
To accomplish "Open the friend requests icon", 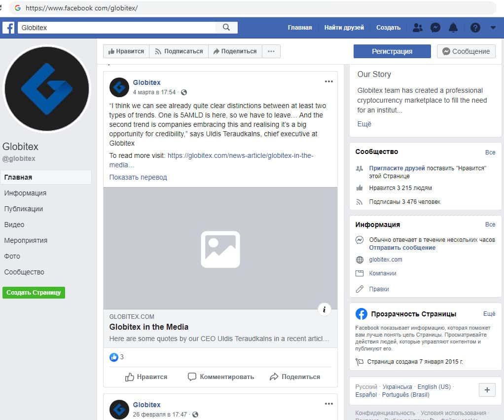I will [417, 28].
